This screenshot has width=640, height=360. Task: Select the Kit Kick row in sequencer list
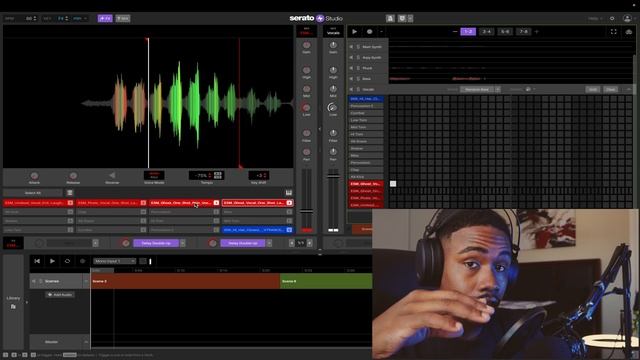366,177
